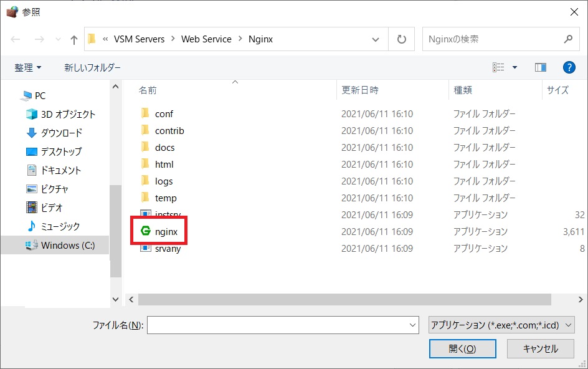The height and width of the screenshot is (369, 588).
Task: Click the refresh icon in the address bar
Action: coord(401,39)
